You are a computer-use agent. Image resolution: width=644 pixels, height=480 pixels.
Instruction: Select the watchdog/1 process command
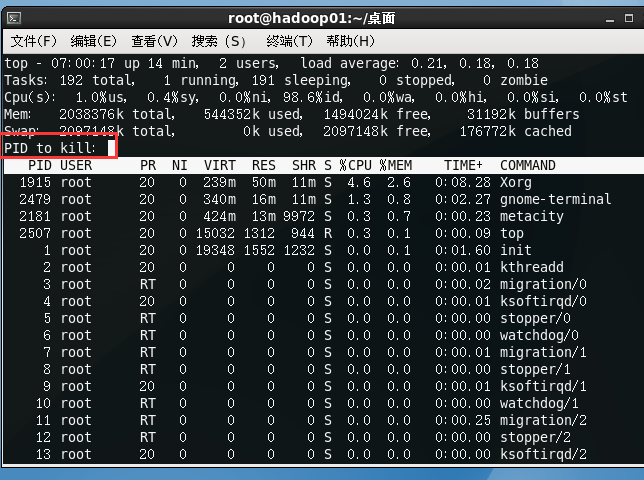pyautogui.click(x=539, y=403)
